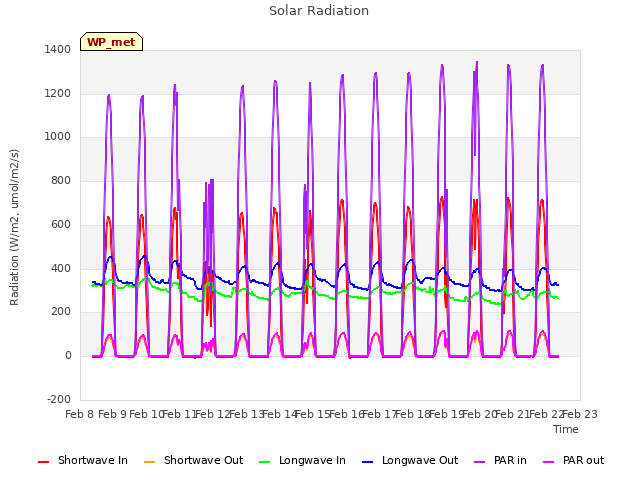Click the Feb 20 x-axis label
Image resolution: width=640 pixels, height=480 pixels.
tap(480, 414)
